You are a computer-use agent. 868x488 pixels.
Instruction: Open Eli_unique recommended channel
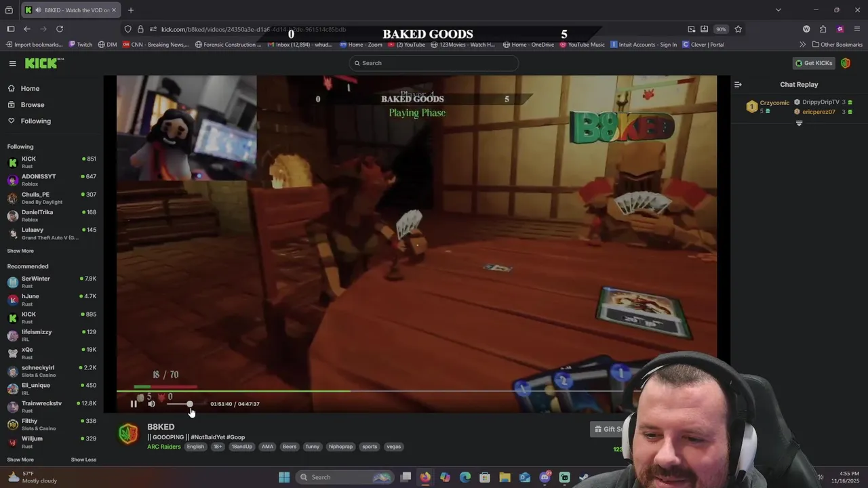point(52,388)
